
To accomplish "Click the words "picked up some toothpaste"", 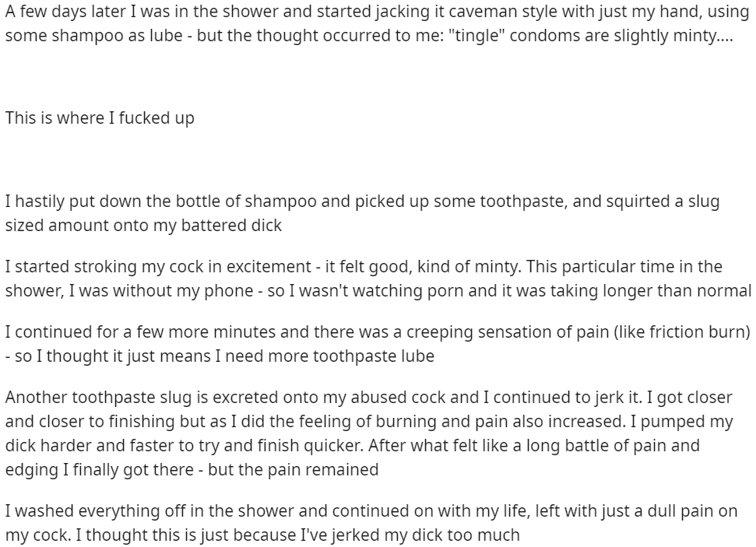I will [x=460, y=201].
